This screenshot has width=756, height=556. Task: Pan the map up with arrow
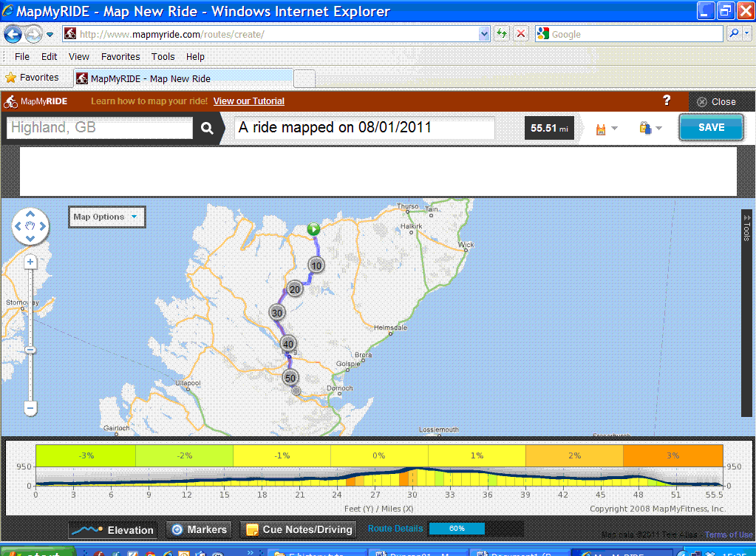click(x=30, y=214)
